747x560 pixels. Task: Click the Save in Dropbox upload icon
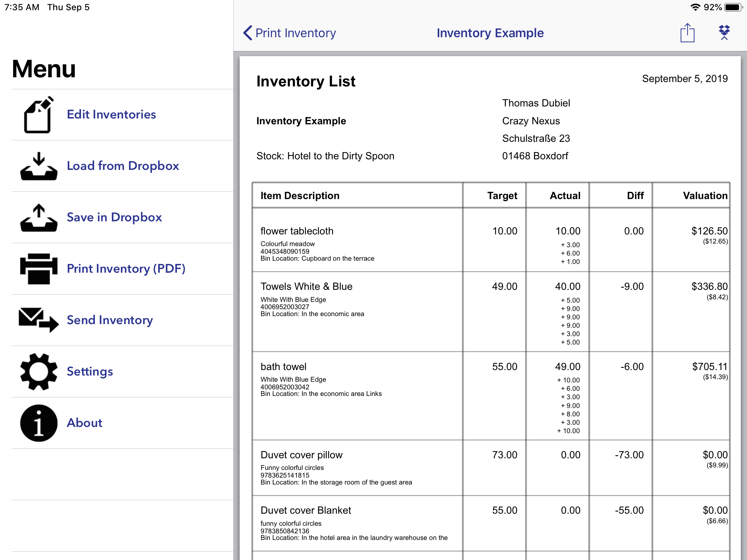38,218
